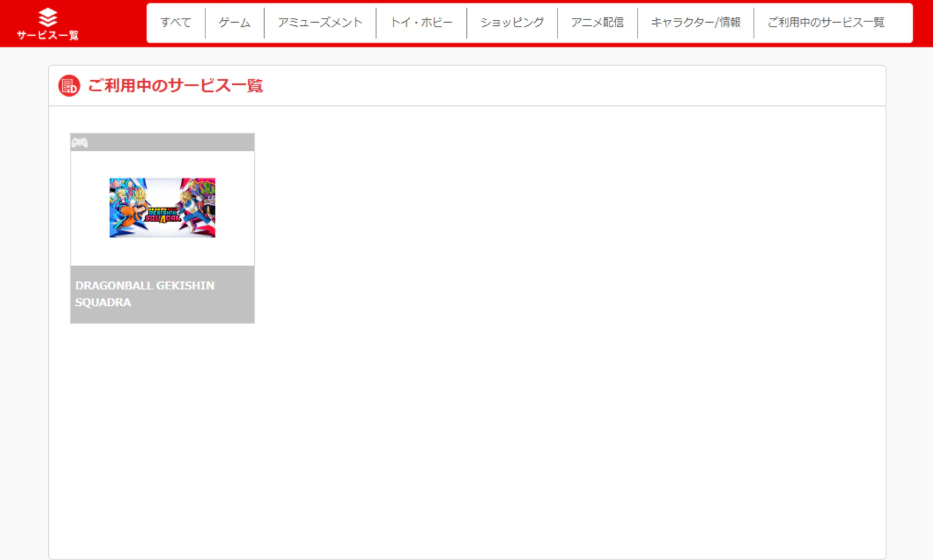
Task: Go to the トイ・ホビー tab
Action: 421,23
